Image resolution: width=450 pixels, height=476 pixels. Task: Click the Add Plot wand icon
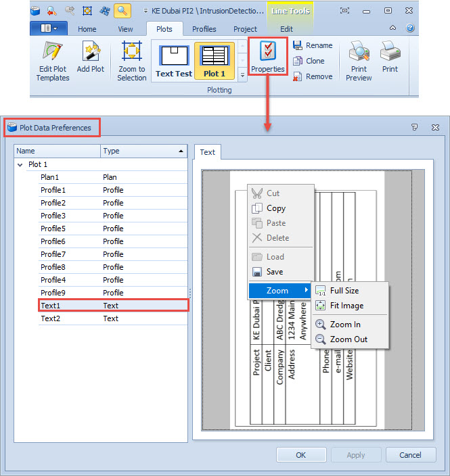coord(91,51)
